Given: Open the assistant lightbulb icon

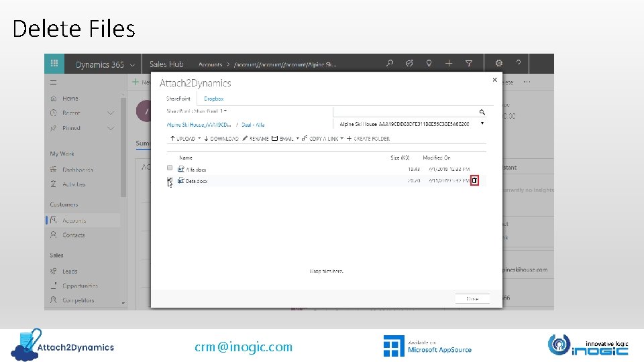Looking at the screenshot, I should click(429, 63).
